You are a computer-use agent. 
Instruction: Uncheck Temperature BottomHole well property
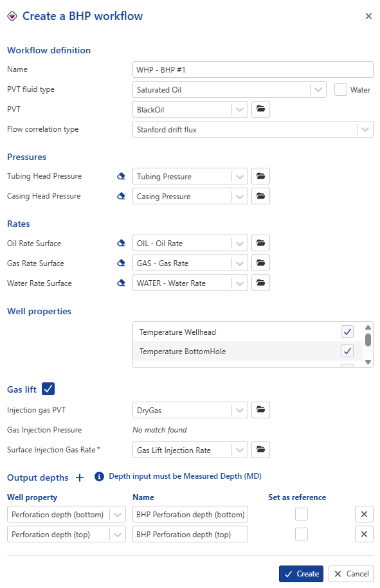pos(347,351)
